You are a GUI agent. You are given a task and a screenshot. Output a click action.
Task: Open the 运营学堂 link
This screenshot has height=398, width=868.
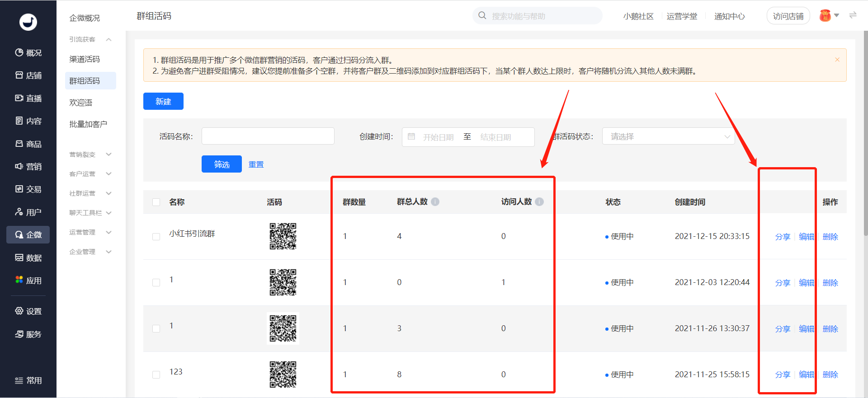tap(682, 16)
